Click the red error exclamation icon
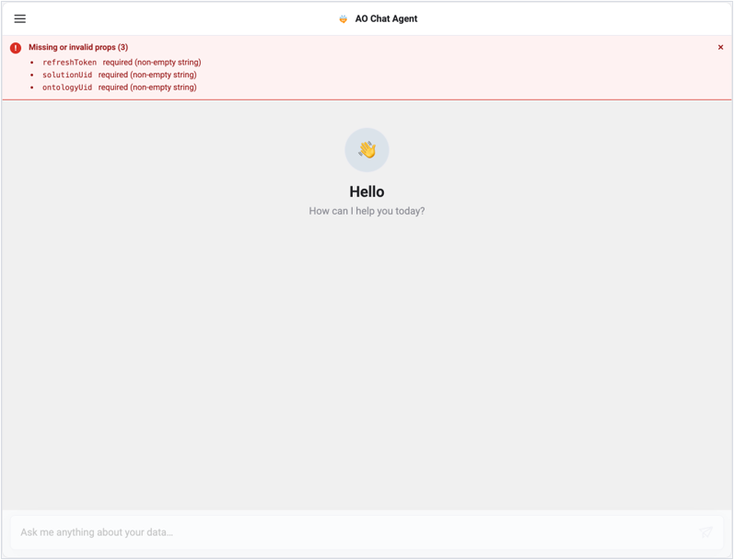Screen dimensions: 734x560 pos(16,48)
